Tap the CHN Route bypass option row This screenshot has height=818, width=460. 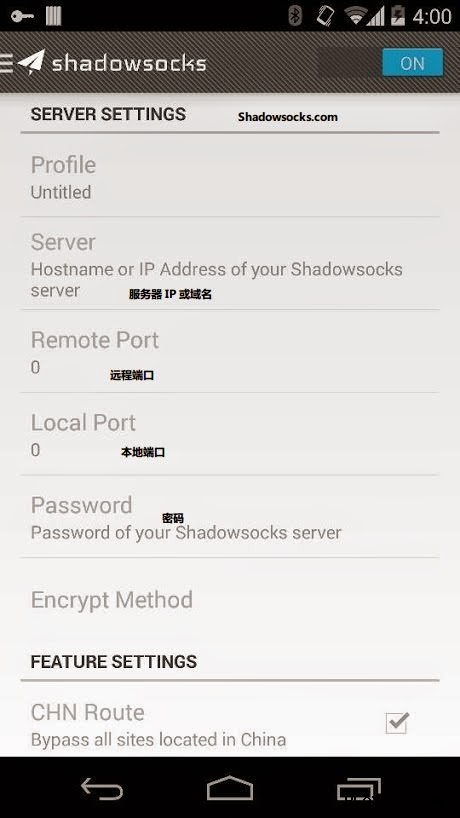pyautogui.click(x=230, y=724)
